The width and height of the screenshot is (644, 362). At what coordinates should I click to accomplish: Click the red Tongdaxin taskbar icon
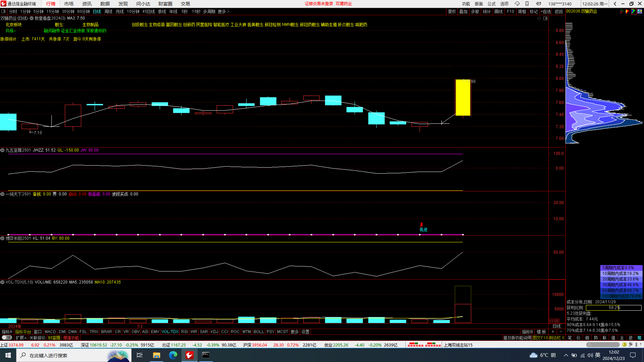click(189, 355)
